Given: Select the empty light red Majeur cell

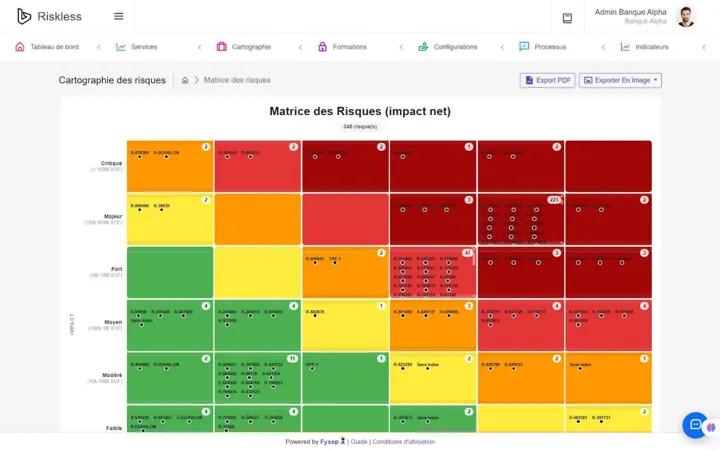Looking at the screenshot, I should (345, 219).
